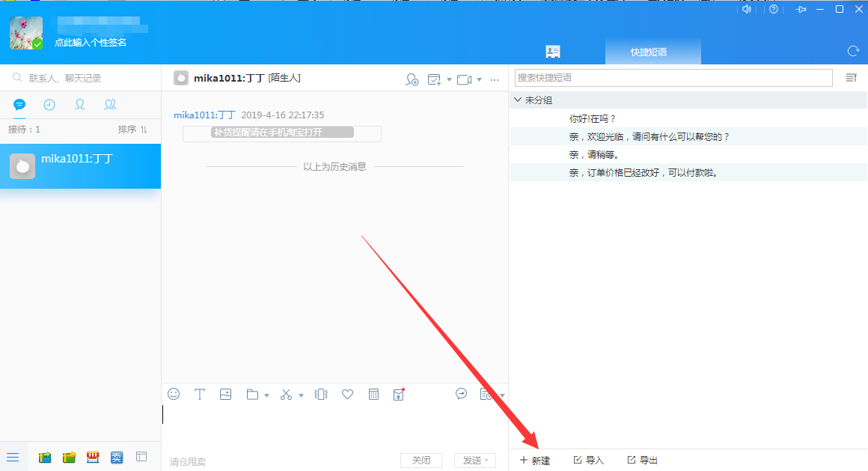Click the blue 卖 seller icon
This screenshot has width=868, height=471.
point(117,457)
